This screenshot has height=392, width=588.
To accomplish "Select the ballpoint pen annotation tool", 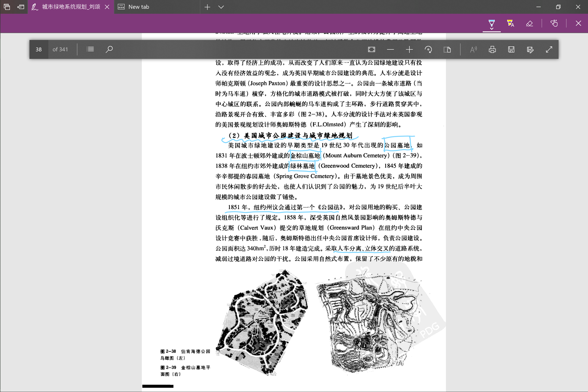I will tap(492, 23).
